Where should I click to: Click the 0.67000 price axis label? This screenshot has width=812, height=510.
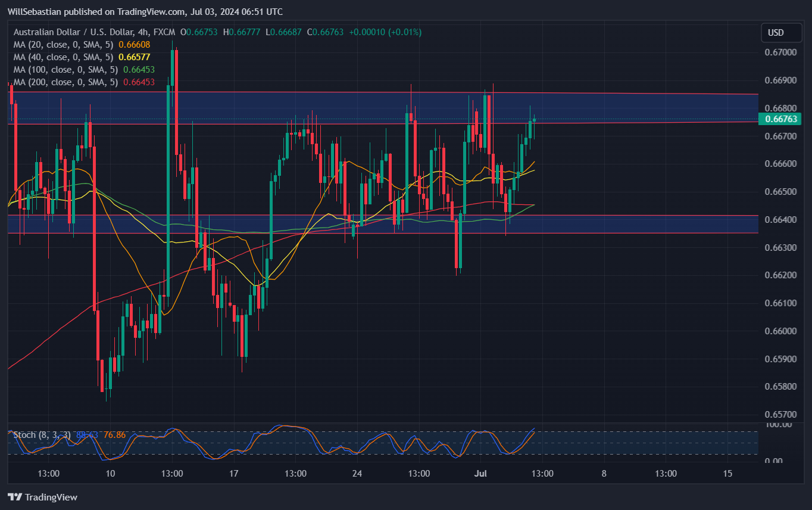click(780, 52)
